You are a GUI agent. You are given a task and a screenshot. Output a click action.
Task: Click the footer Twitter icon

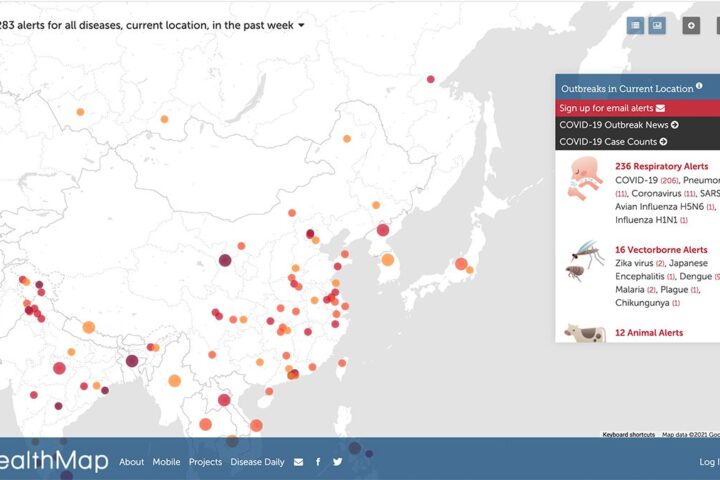(338, 462)
